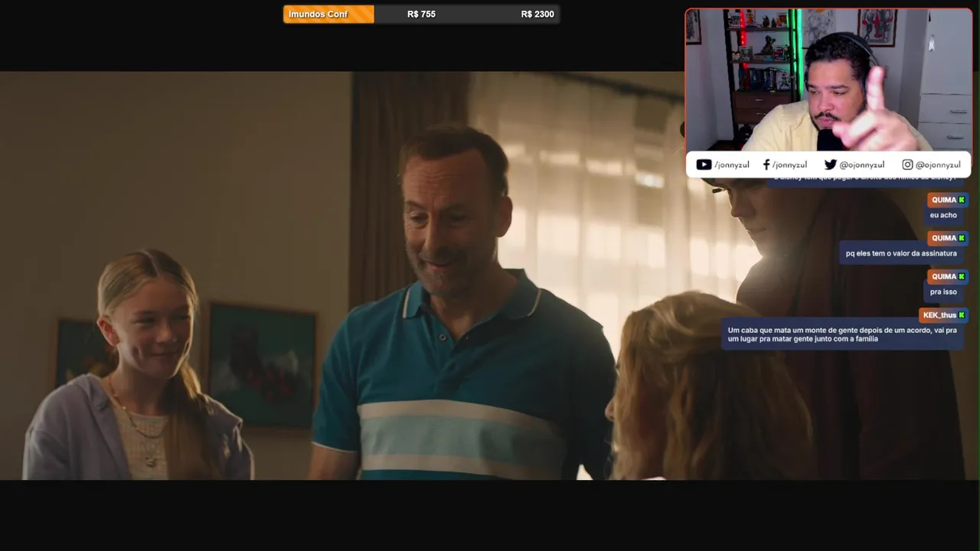Click Kick badge above 'eu acho' message

pyautogui.click(x=962, y=200)
